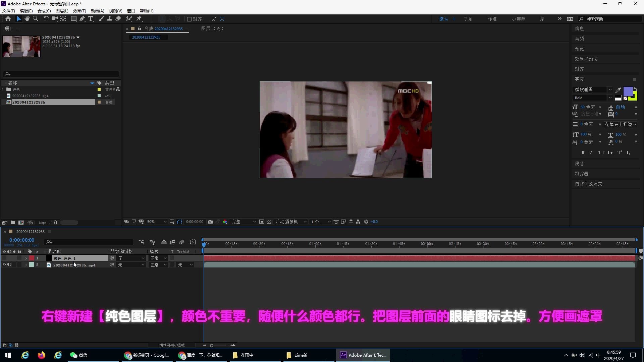Switch to the 标准 workspace
Image resolution: width=644 pixels, height=362 pixels.
click(492, 19)
